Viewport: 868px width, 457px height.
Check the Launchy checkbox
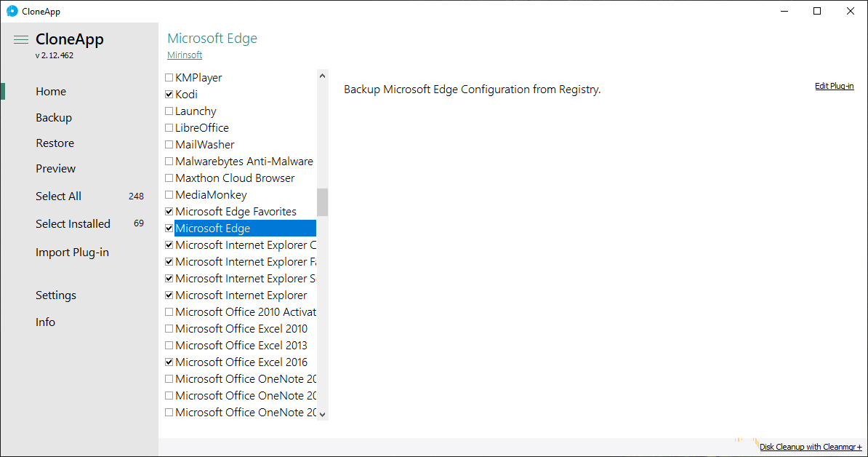pos(169,111)
